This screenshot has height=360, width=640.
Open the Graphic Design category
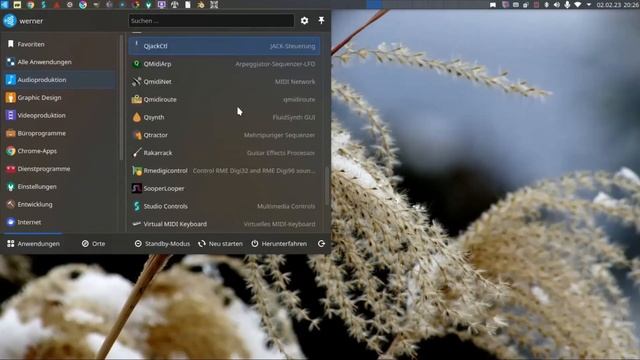(60, 98)
